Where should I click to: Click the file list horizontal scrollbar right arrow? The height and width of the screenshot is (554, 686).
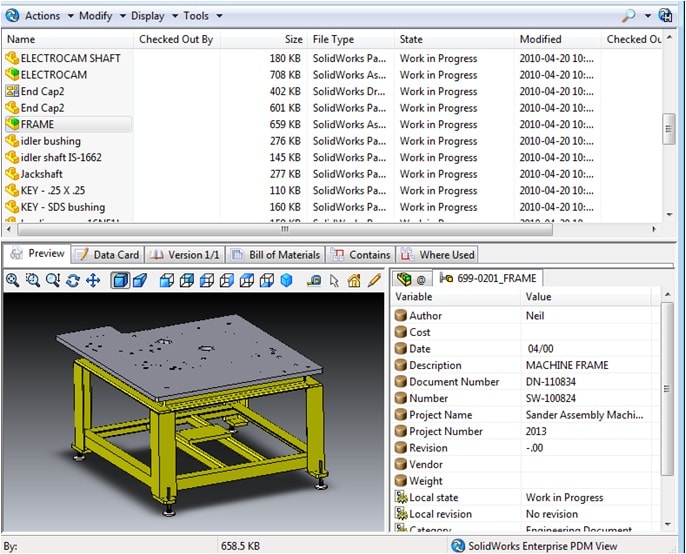[x=654, y=229]
